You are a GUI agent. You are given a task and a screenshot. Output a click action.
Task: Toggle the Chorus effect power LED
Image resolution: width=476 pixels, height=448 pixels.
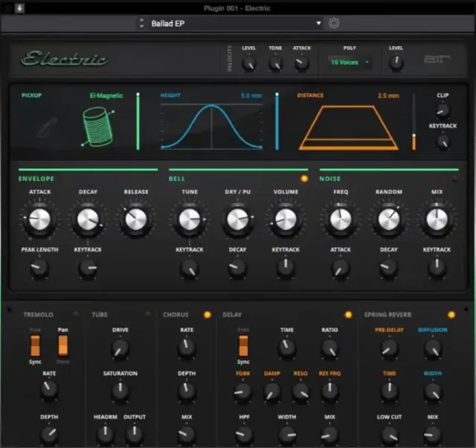pyautogui.click(x=208, y=315)
